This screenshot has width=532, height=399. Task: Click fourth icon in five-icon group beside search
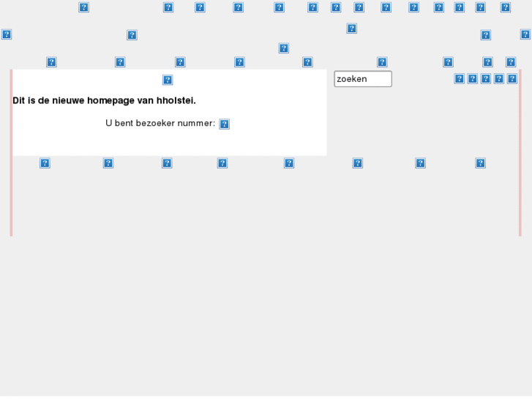point(498,79)
